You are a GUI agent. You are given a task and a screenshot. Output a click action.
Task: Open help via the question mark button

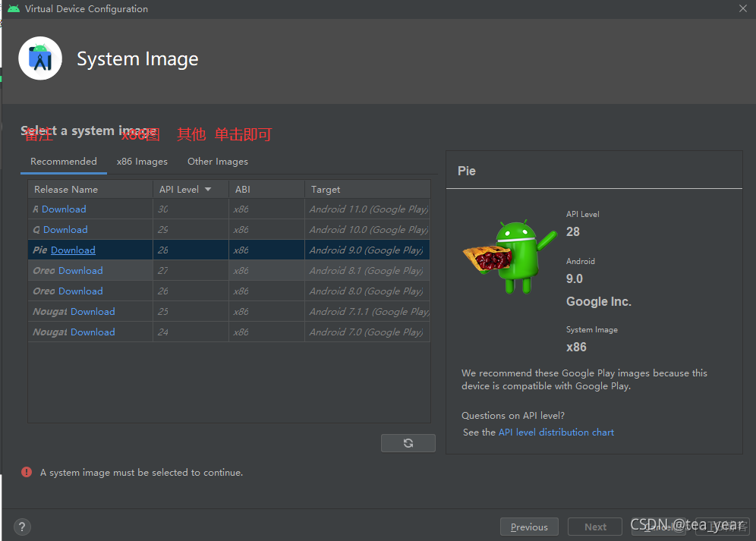click(21, 526)
